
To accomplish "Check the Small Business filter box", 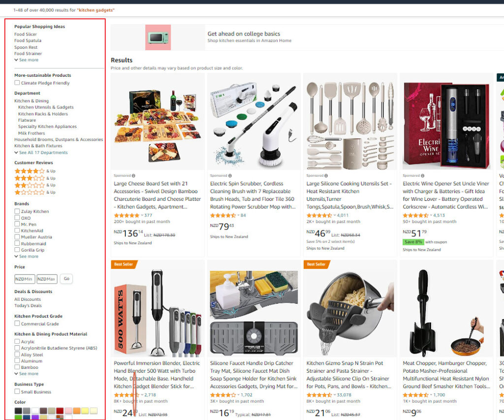I will tap(17, 391).
